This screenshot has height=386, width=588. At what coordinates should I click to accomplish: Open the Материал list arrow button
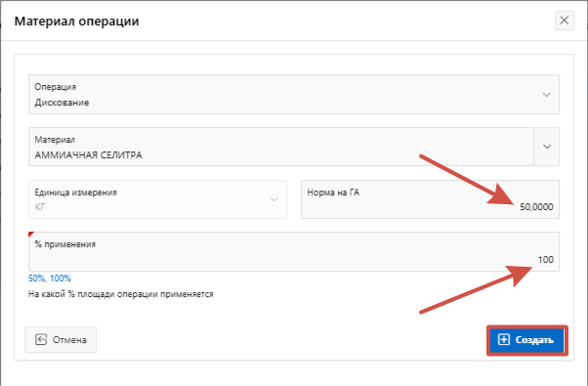tap(547, 147)
